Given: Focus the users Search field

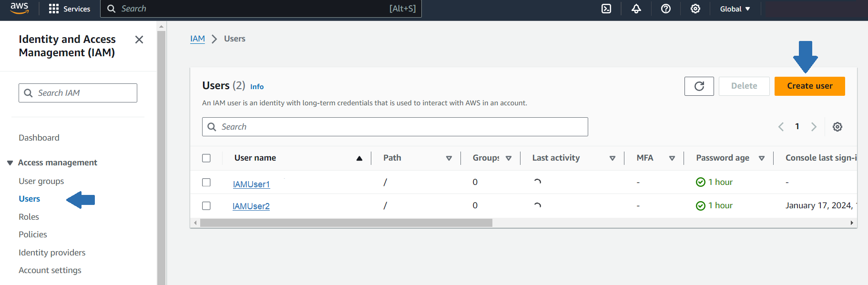Looking at the screenshot, I should coord(395,127).
